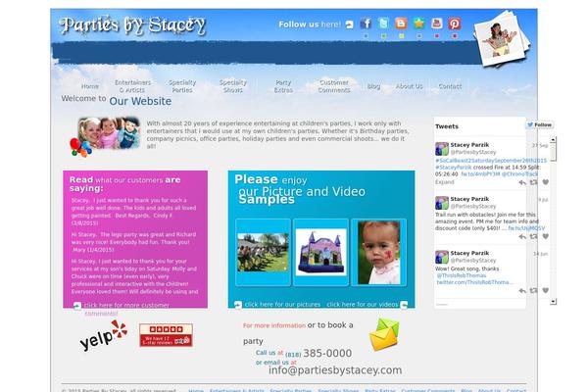The width and height of the screenshot is (588, 392).
Task: Open the Twitter social icon
Action: pyautogui.click(x=383, y=24)
